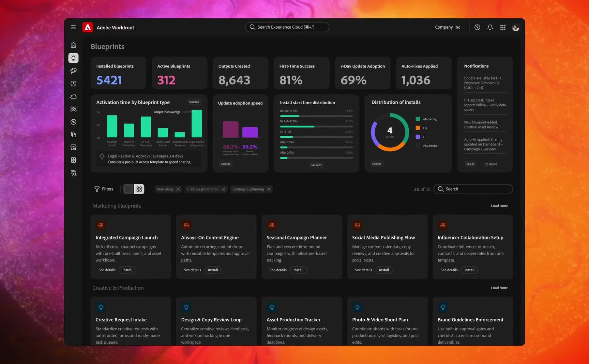Click the IT legend color swatch
This screenshot has height=364, width=589.
point(418,137)
